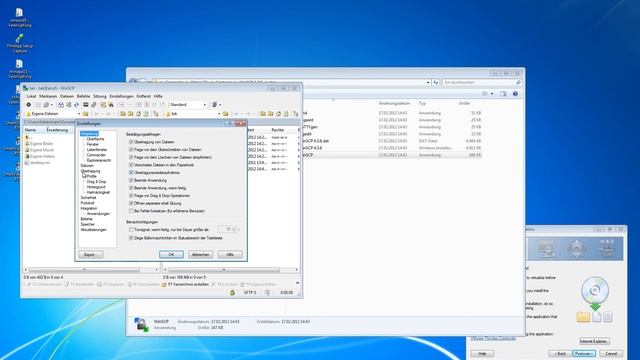Select Drag & Drop in the settings tree
The height and width of the screenshot is (360, 640).
tap(96, 182)
